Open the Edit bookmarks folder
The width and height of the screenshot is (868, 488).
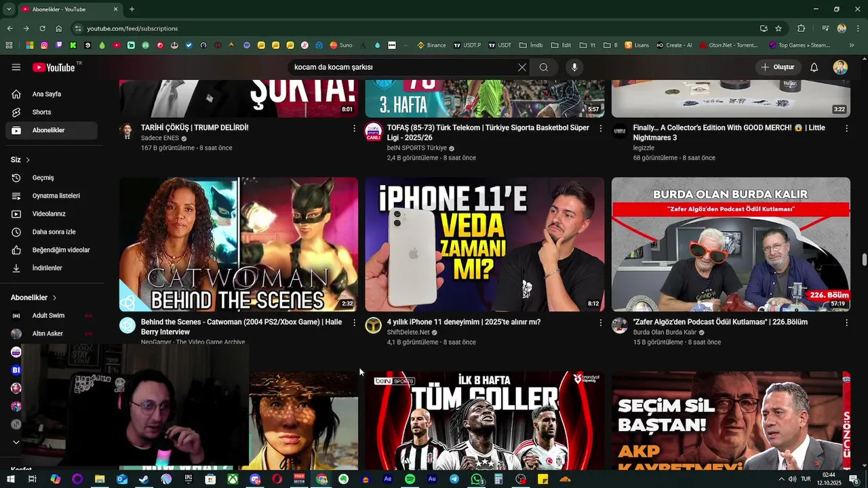click(x=561, y=45)
